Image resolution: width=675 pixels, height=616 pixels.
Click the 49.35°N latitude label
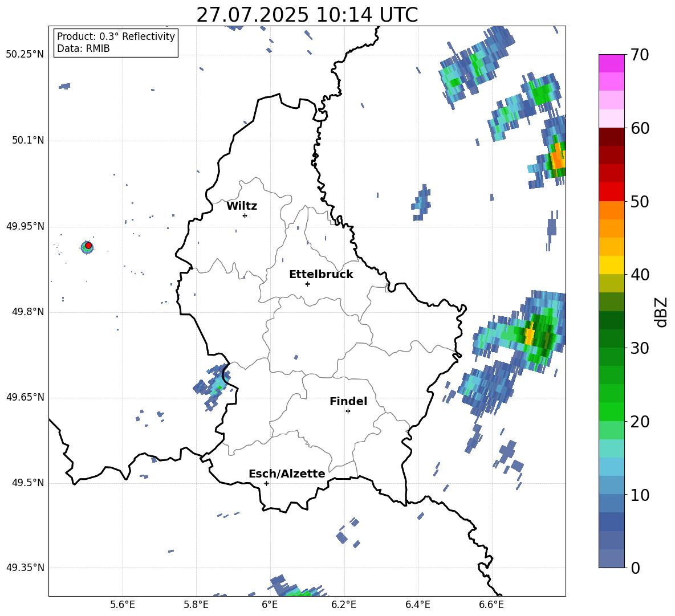point(25,568)
